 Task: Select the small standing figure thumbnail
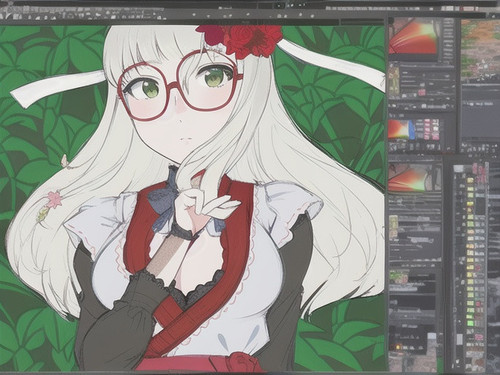point(394,80)
